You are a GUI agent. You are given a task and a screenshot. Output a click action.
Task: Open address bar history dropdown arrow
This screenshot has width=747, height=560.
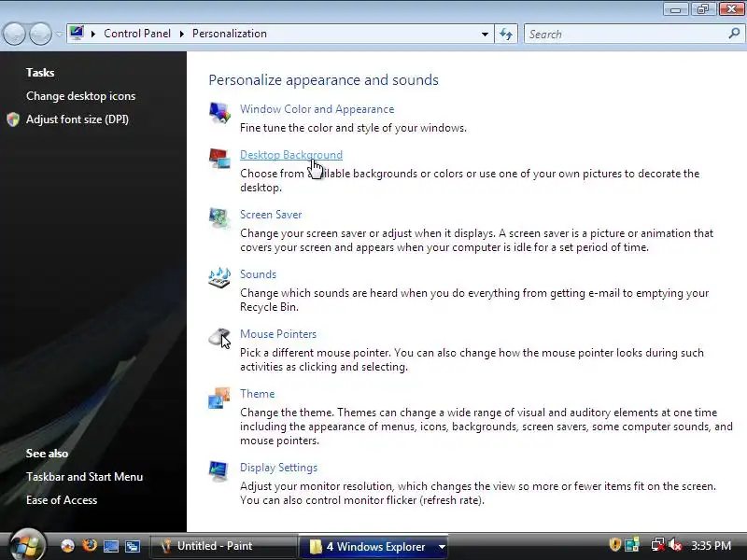(x=485, y=35)
